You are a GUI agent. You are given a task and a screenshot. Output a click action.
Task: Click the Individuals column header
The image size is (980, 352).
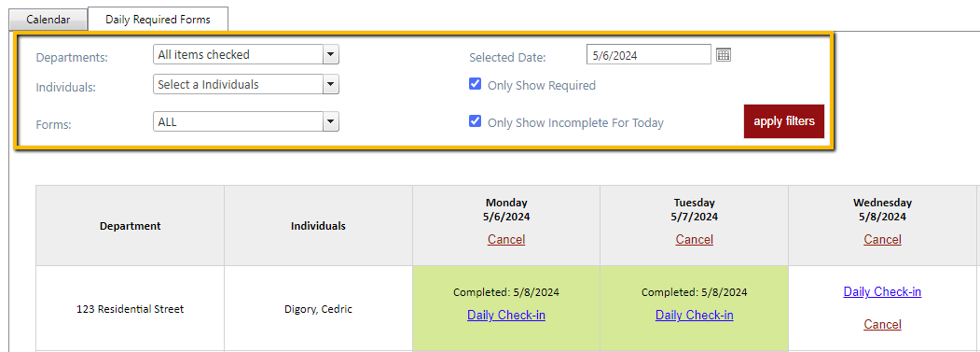pyautogui.click(x=318, y=225)
